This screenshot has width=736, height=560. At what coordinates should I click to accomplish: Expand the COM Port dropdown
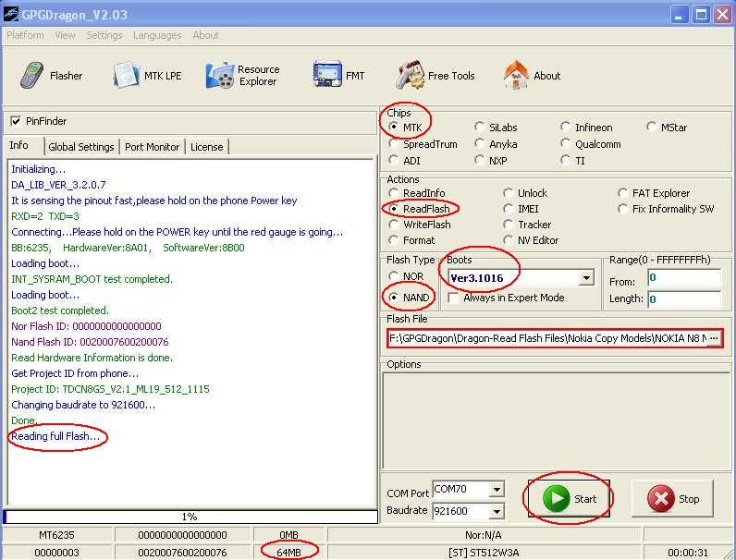point(497,490)
